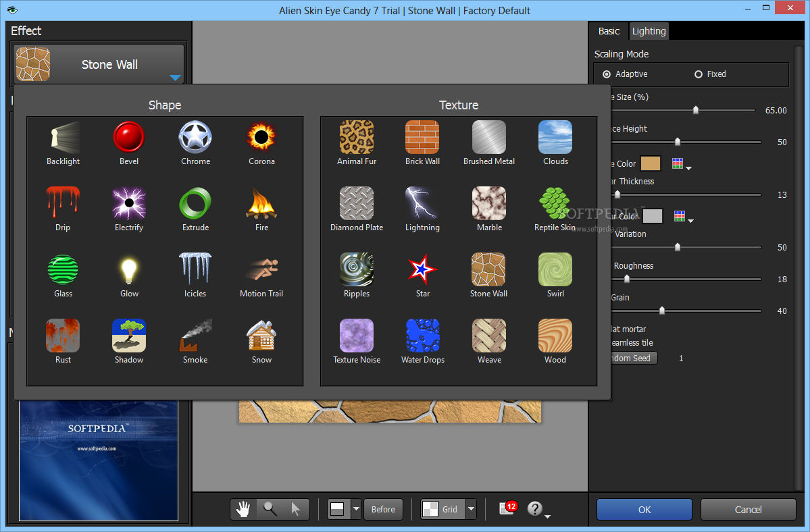Select the Marble texture
Screen dimensions: 810x532
pos(488,209)
